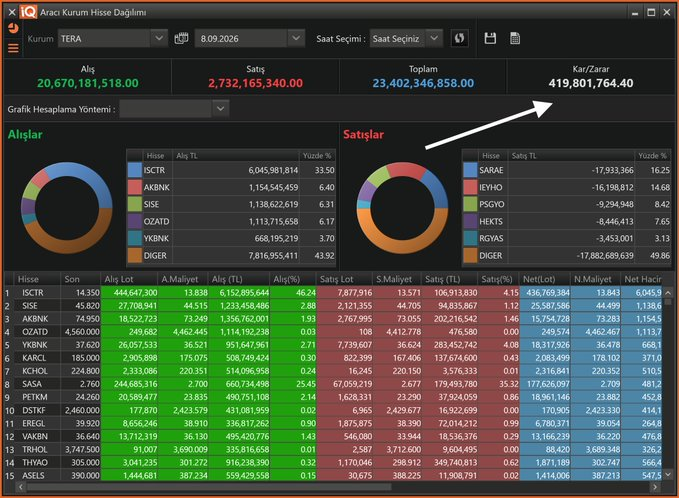The width and height of the screenshot is (679, 498).
Task: Select the THYAO row in table
Action: click(x=333, y=462)
